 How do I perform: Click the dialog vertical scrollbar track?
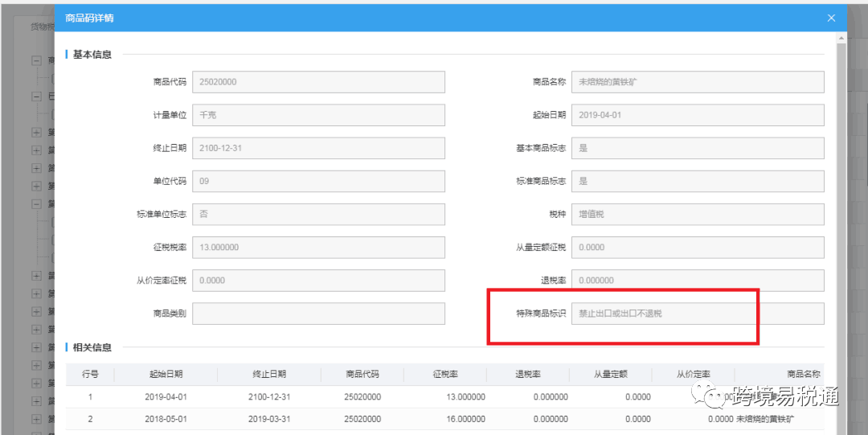click(841, 238)
